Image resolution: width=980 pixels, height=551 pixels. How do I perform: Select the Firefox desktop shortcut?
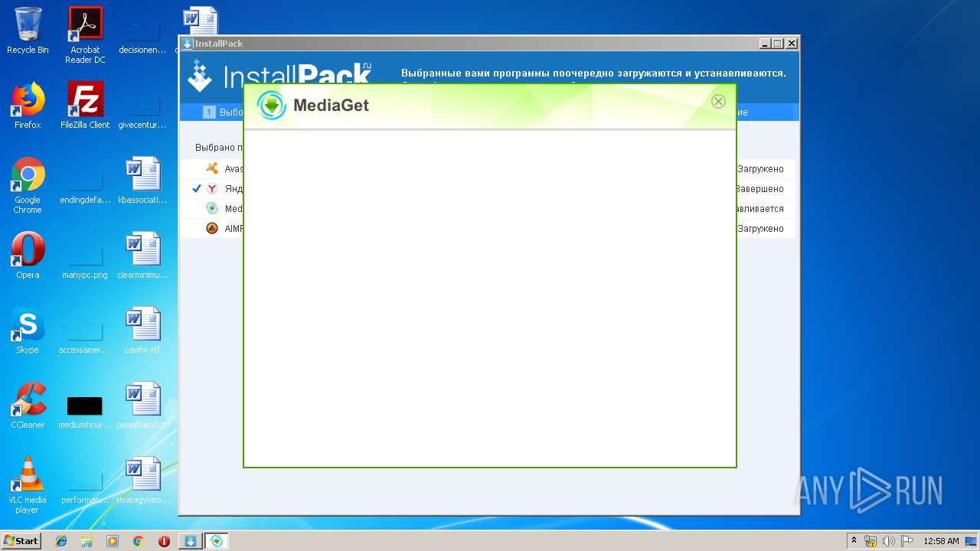pyautogui.click(x=28, y=106)
